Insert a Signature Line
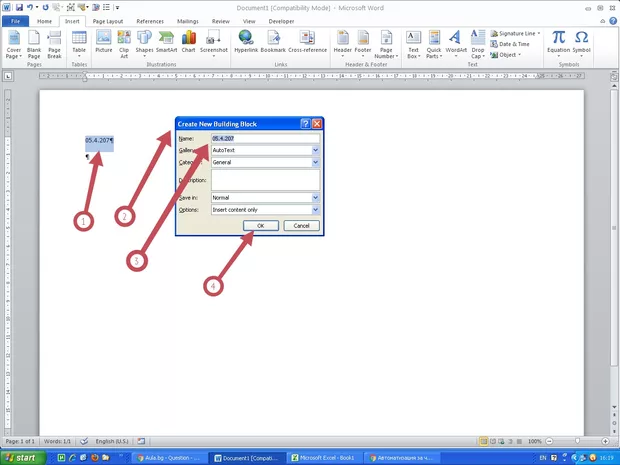Screen dimensions: 620x465 (x=515, y=34)
